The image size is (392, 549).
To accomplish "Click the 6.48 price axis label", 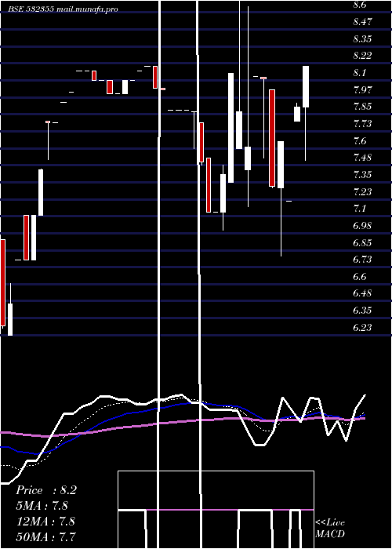I will pyautogui.click(x=362, y=293).
